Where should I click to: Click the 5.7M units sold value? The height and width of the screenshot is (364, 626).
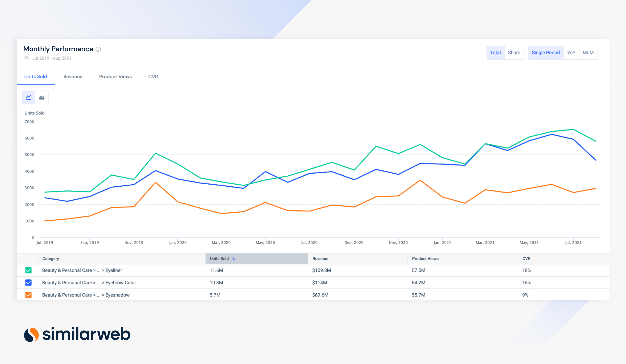pos(215,295)
